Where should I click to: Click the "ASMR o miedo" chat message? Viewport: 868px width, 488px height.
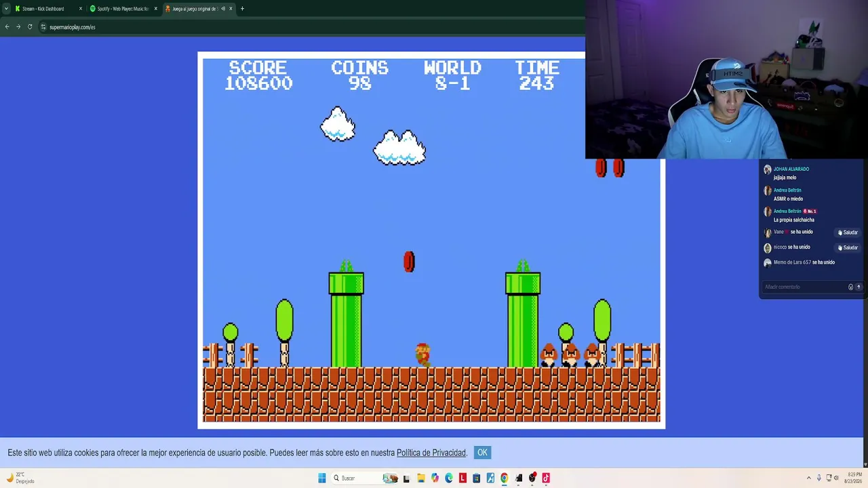[x=788, y=199]
